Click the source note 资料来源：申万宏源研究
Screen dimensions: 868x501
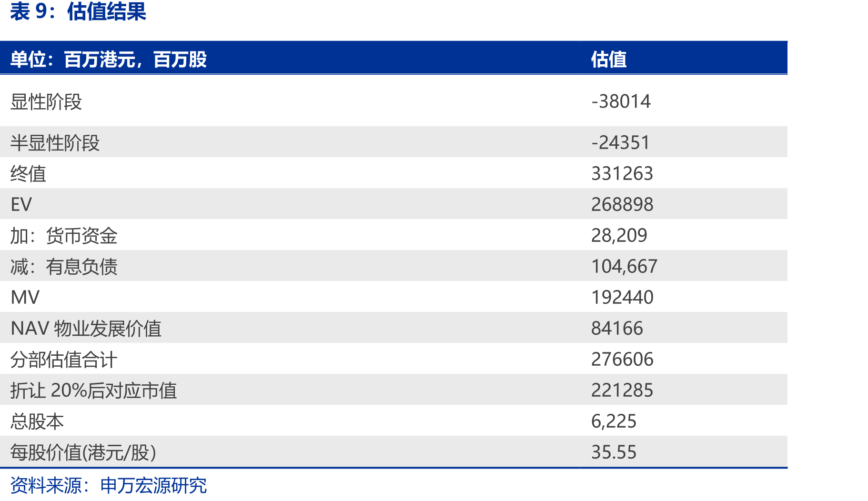pyautogui.click(x=108, y=485)
